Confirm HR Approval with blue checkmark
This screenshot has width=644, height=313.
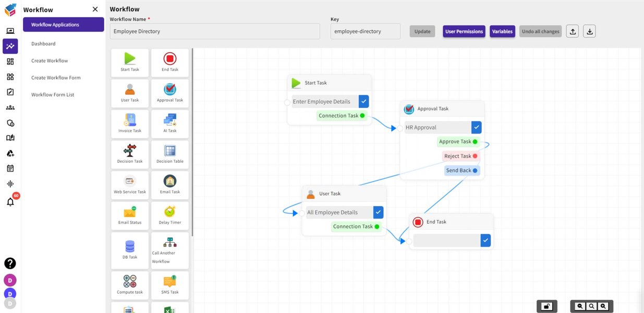(477, 127)
